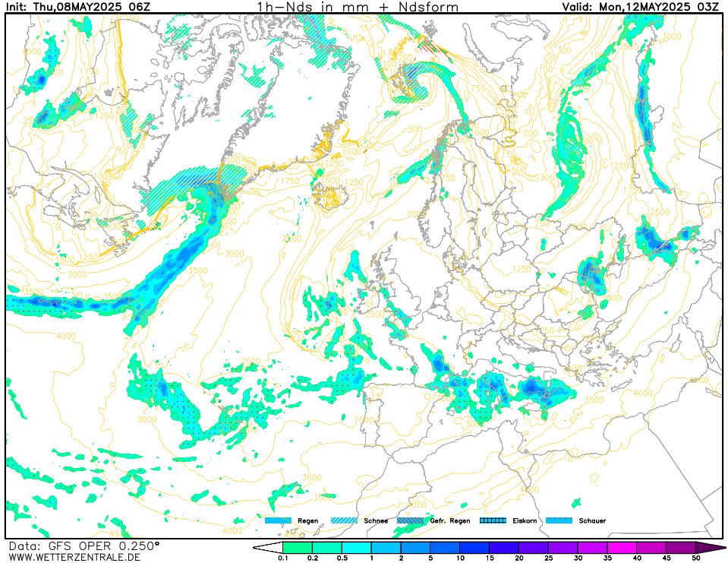The image size is (728, 563).
Task: Click the Regen legend color swatch
Action: coord(278,520)
